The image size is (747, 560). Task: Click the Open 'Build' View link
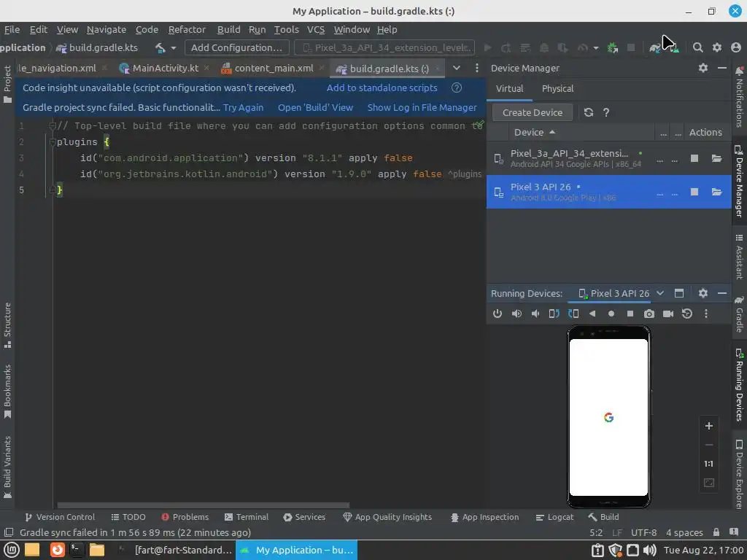(315, 108)
